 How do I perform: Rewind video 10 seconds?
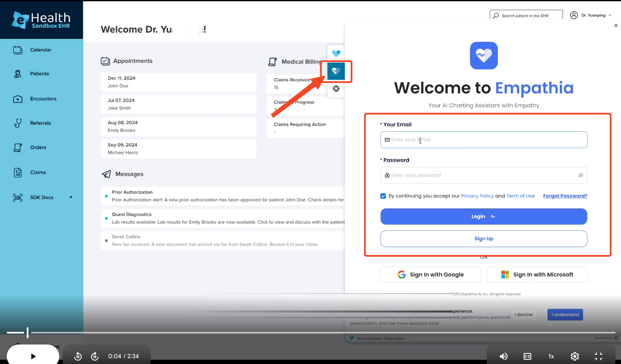[78, 356]
